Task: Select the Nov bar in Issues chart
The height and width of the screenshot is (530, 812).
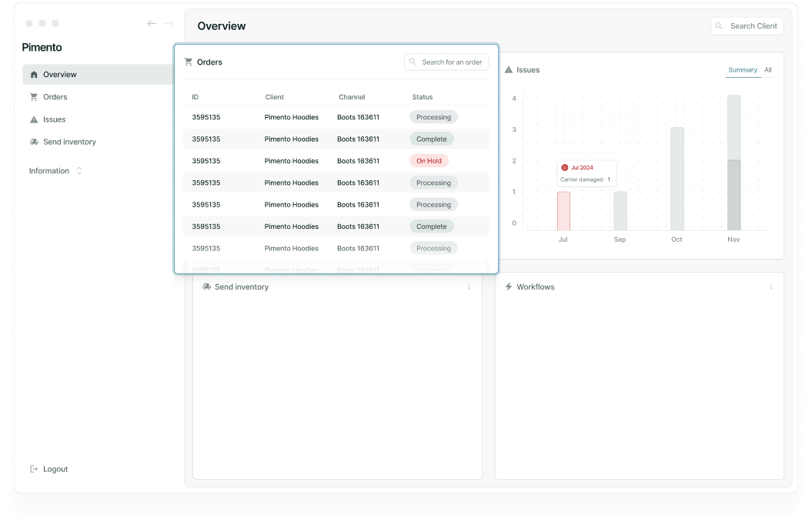Action: click(733, 163)
